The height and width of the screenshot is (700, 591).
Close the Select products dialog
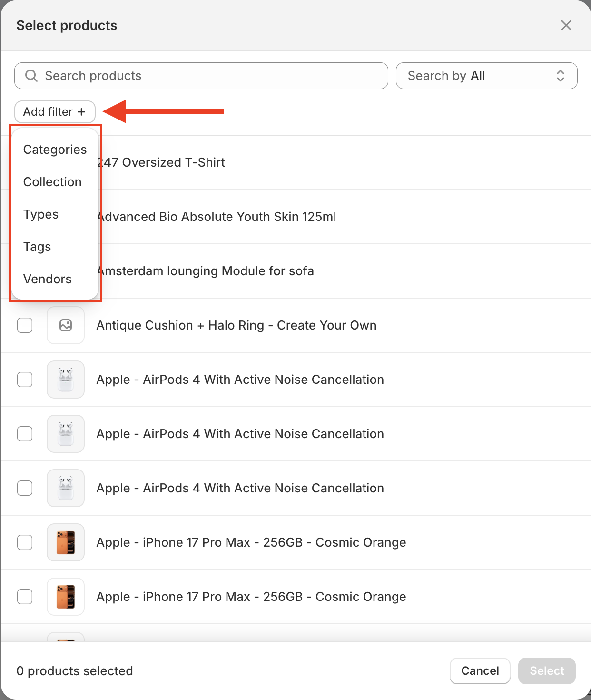tap(566, 25)
